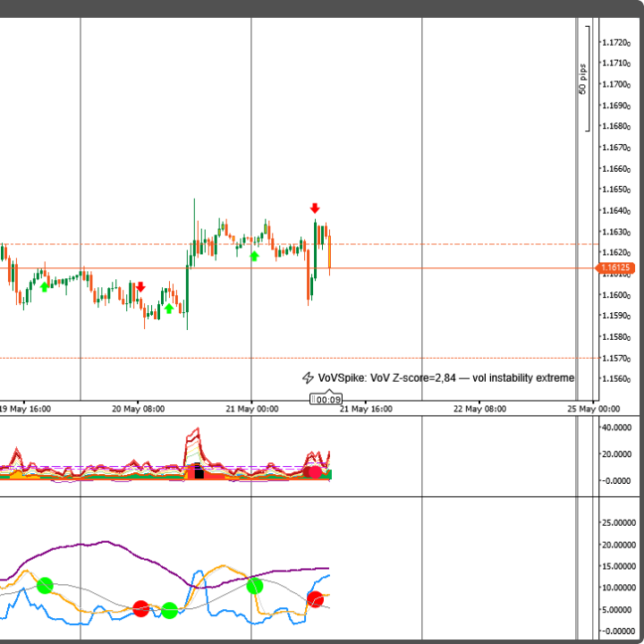This screenshot has width=644, height=644.
Task: Click the 1.1570 price axis label
Action: point(616,359)
